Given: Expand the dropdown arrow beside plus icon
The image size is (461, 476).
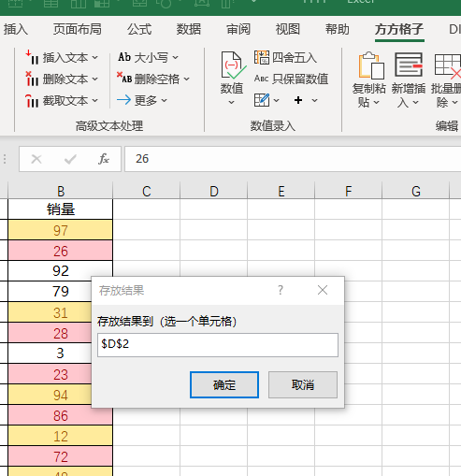Looking at the screenshot, I should point(314,100).
